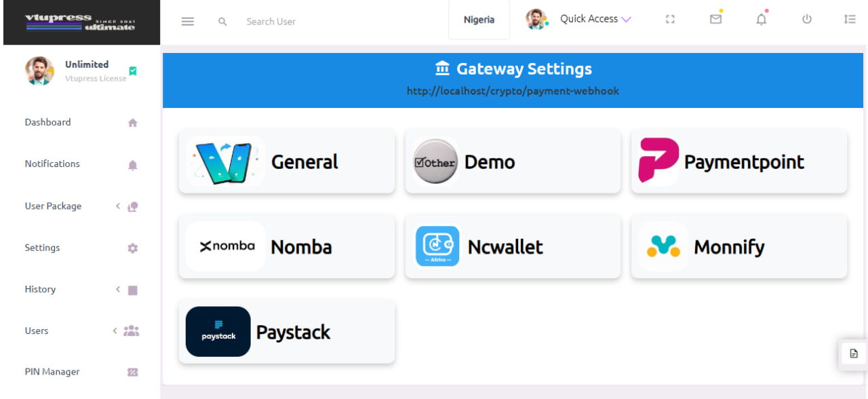Click the power logout icon
The width and height of the screenshot is (868, 399).
coord(806,20)
